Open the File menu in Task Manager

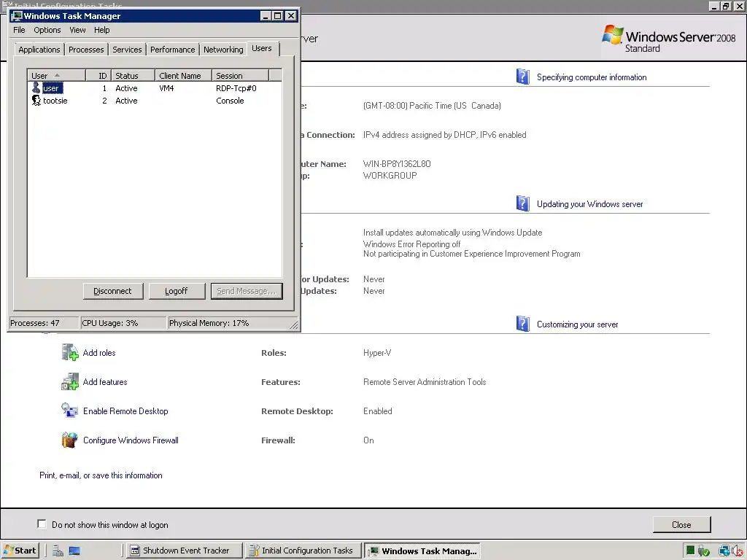tap(19, 30)
